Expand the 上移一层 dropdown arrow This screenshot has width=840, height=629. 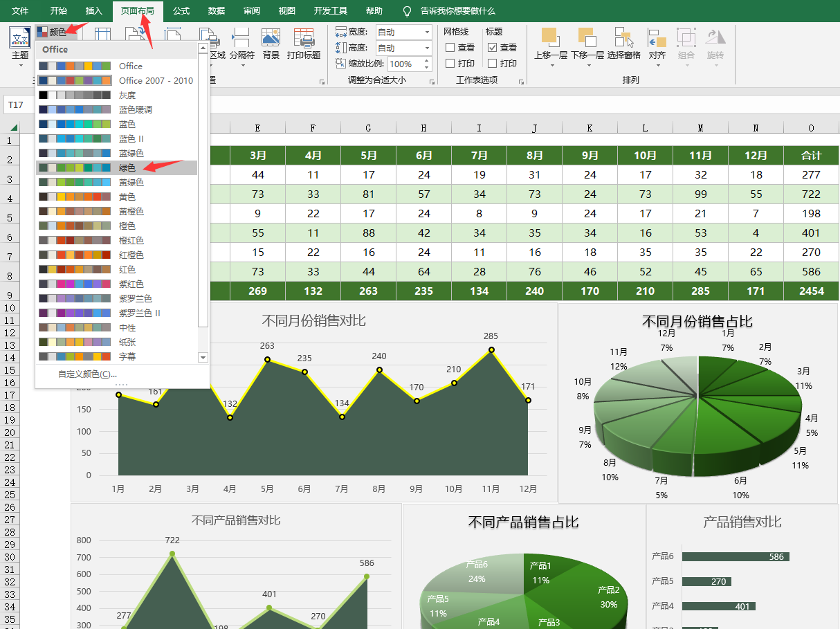point(551,66)
